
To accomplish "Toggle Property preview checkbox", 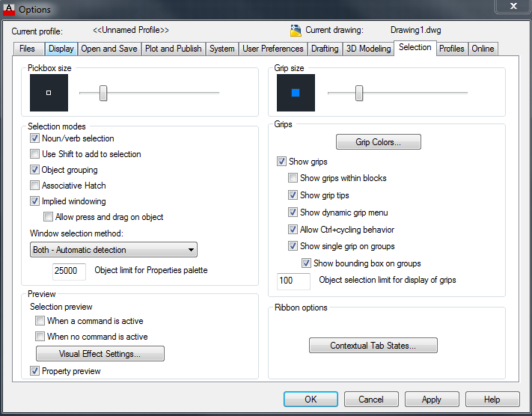I will point(34,371).
